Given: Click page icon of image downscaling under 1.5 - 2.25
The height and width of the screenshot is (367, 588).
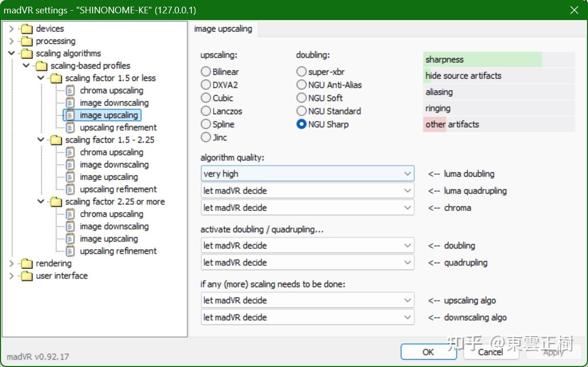Looking at the screenshot, I should tap(70, 165).
